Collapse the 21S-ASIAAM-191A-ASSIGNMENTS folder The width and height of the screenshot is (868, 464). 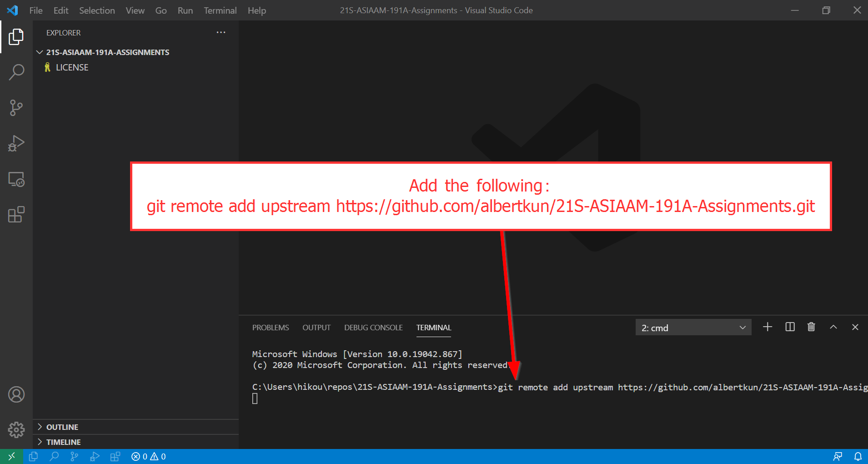pyautogui.click(x=107, y=52)
